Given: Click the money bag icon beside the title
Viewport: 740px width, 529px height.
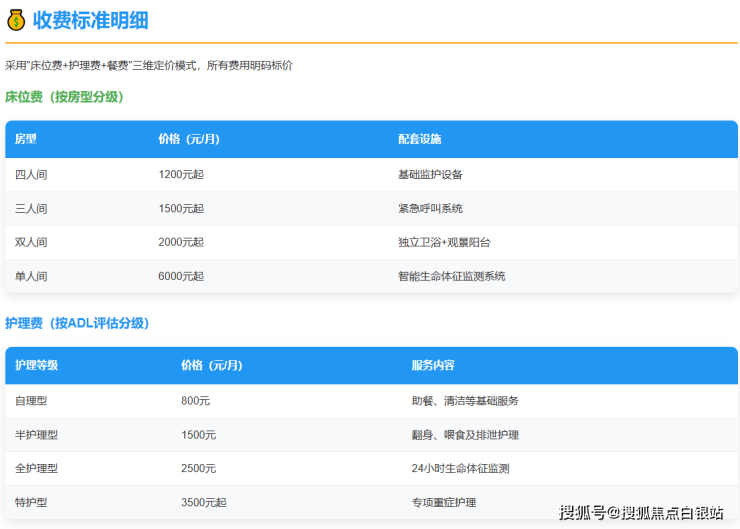Looking at the screenshot, I should coord(16,20).
